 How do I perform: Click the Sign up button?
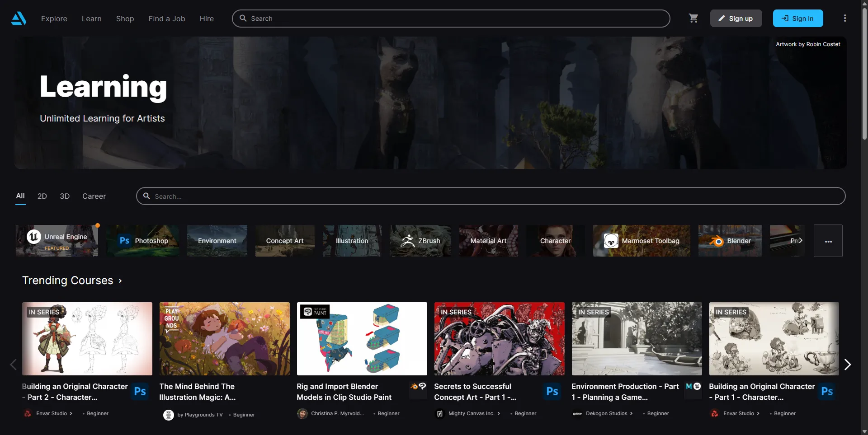coord(736,19)
